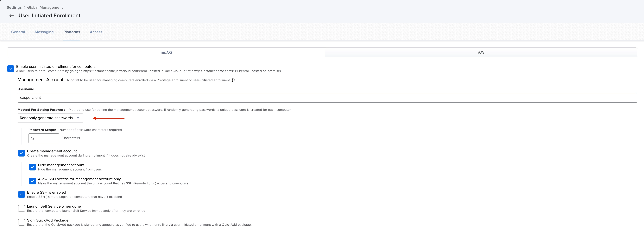Click "Hide the management account from users" description

(x=70, y=170)
